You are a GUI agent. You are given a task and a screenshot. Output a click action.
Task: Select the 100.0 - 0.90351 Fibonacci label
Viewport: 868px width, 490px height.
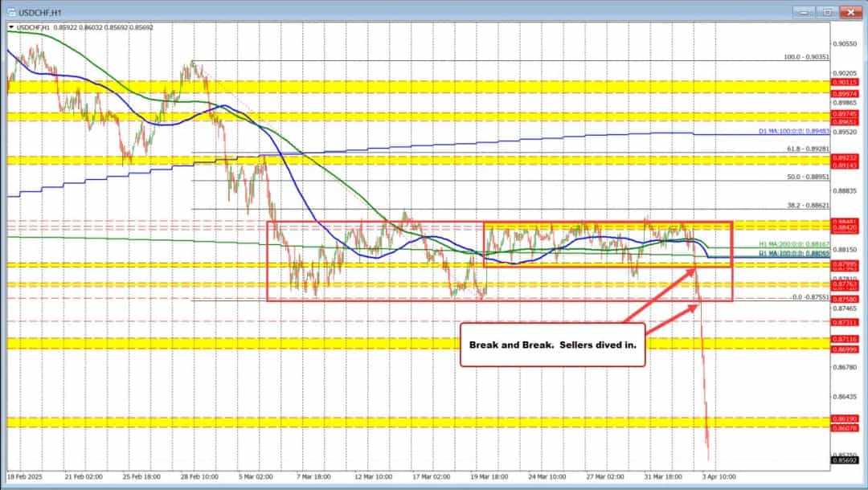(808, 58)
